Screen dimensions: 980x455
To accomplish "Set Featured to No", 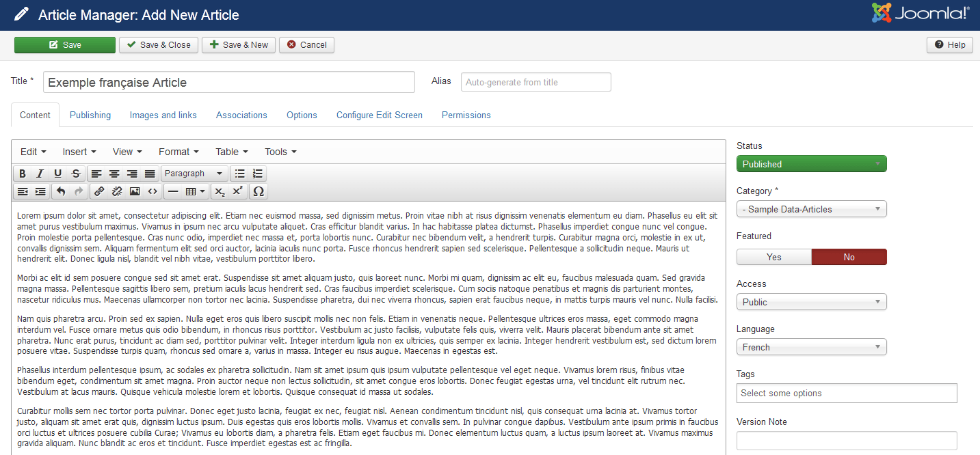I will click(x=849, y=257).
